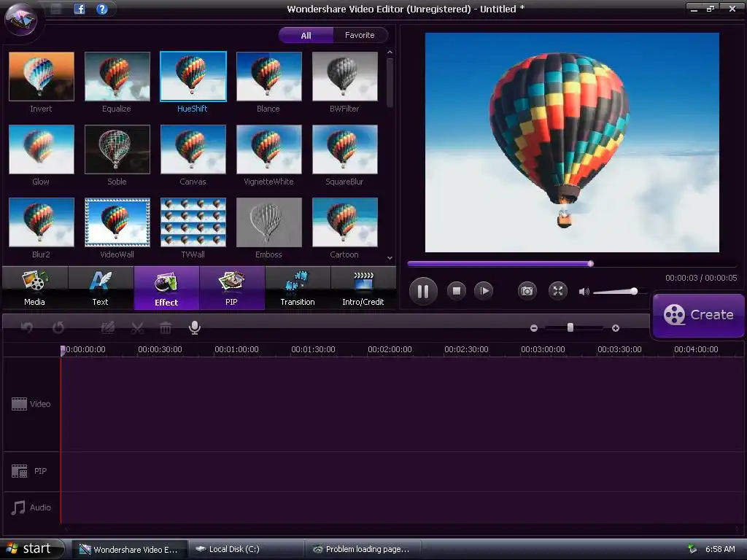Open the Windows start button
Screen dimensions: 747x560
point(31,549)
